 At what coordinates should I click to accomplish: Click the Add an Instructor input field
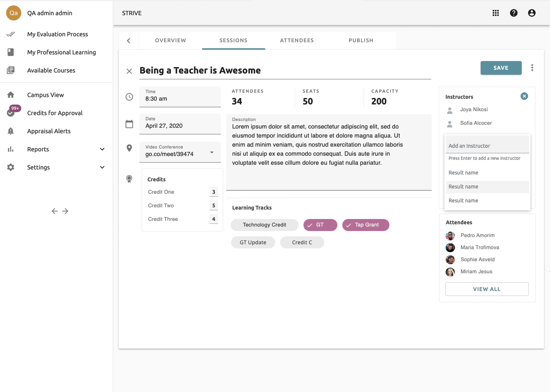coord(487,146)
